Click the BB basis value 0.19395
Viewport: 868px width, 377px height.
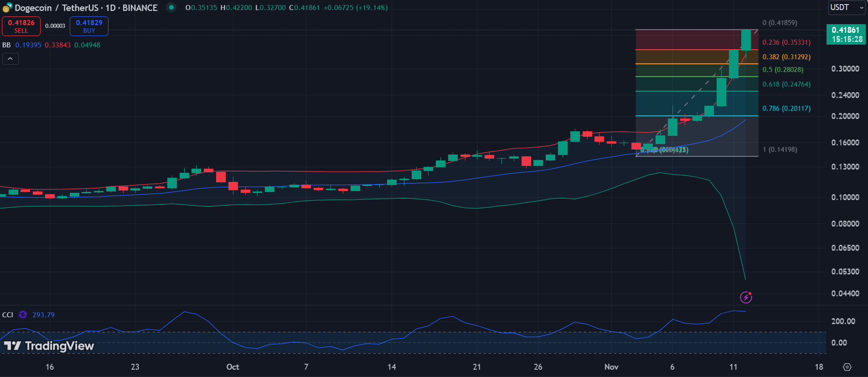[x=28, y=45]
